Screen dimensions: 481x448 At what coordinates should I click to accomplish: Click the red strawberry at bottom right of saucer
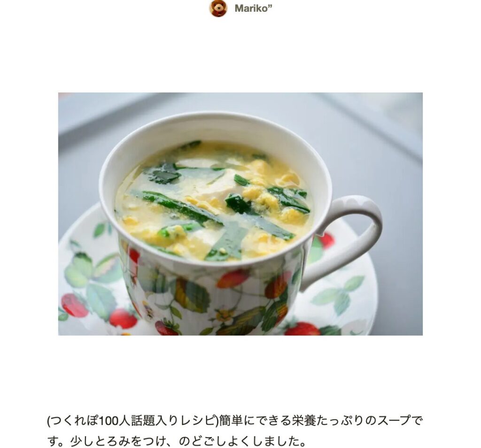click(x=302, y=329)
